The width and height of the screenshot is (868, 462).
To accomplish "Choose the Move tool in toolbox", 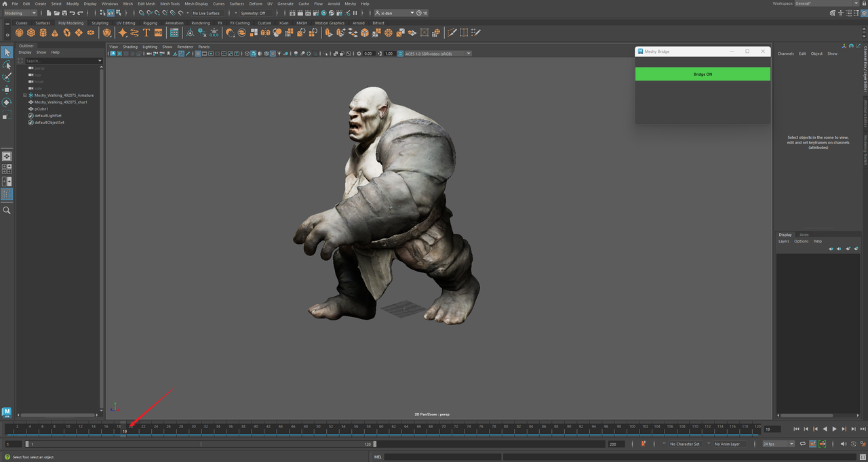I will coord(7,89).
